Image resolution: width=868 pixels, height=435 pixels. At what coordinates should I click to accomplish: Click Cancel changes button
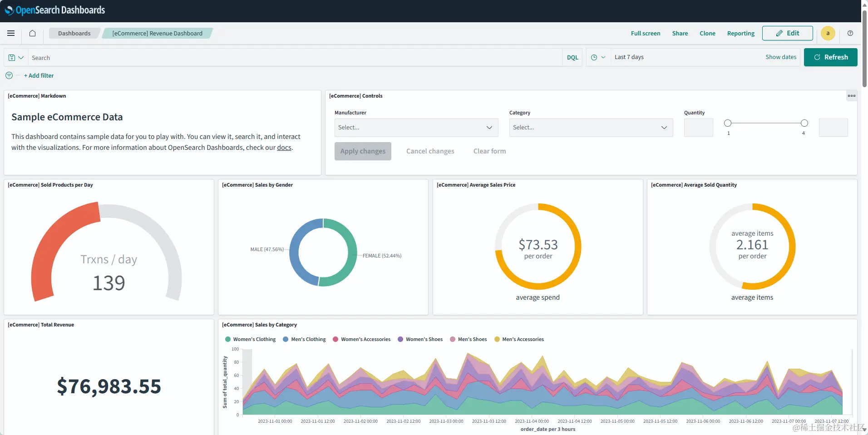click(x=430, y=151)
